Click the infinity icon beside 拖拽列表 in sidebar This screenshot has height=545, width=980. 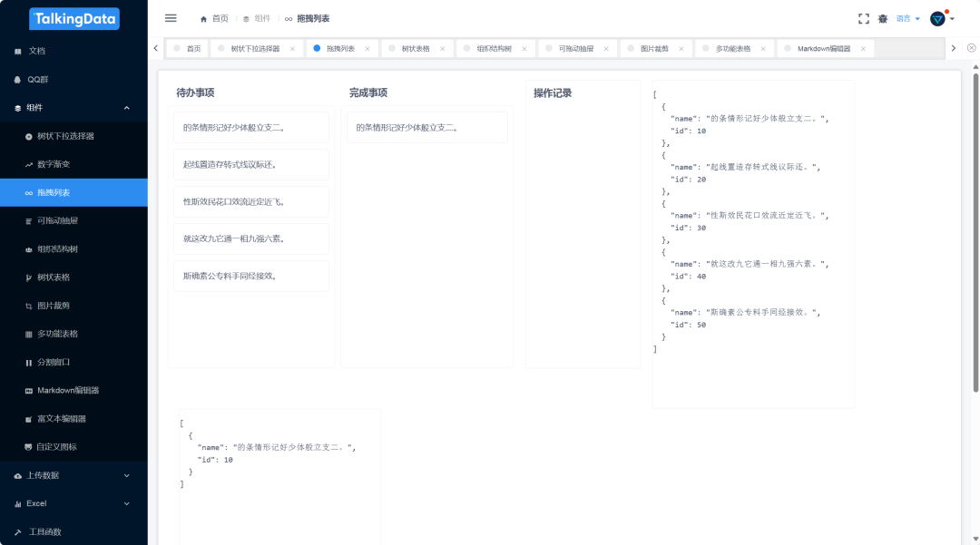click(29, 193)
